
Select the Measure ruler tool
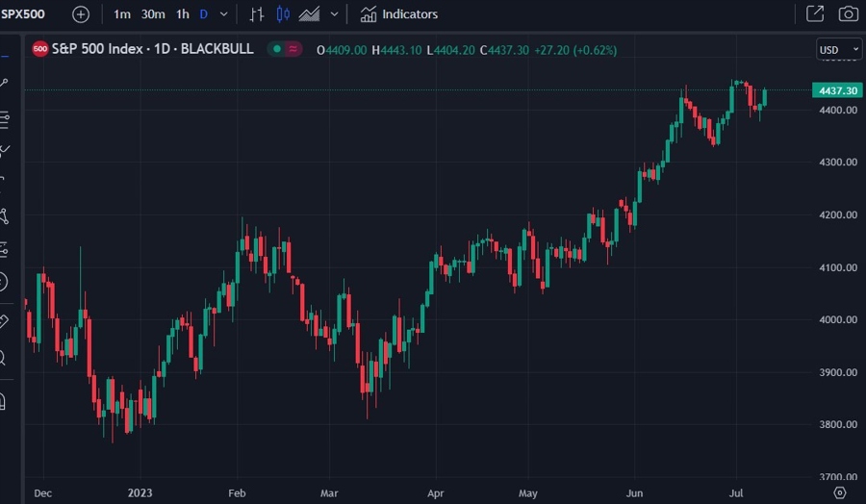click(x=4, y=322)
